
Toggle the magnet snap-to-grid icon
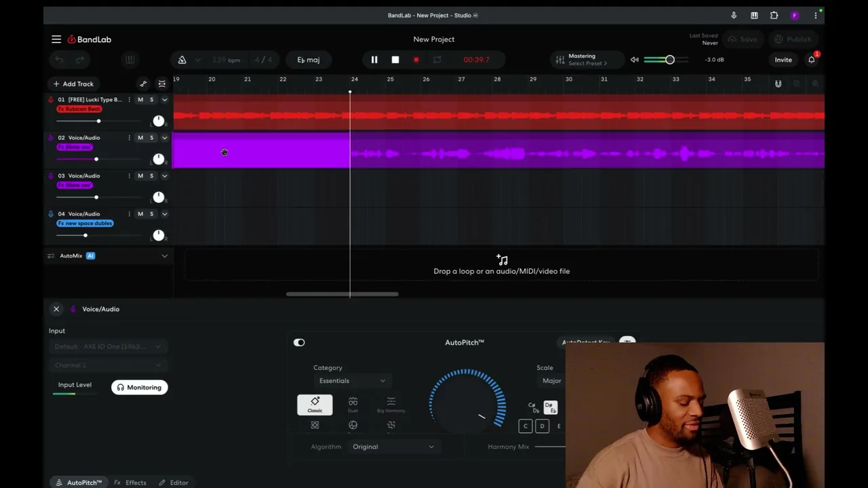[778, 84]
